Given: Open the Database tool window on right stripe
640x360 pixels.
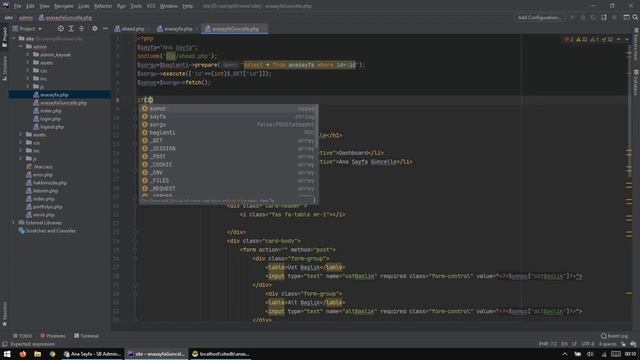Looking at the screenshot, I should tap(636, 83).
